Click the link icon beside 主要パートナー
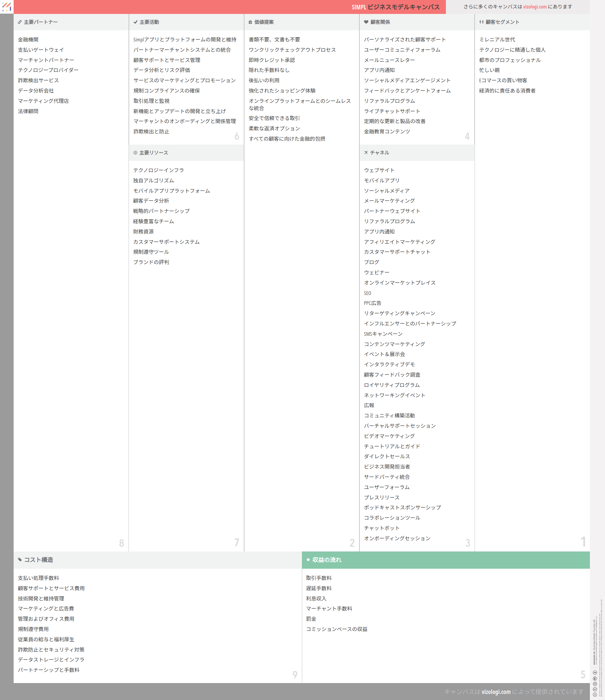This screenshot has width=605, height=700. pos(20,22)
